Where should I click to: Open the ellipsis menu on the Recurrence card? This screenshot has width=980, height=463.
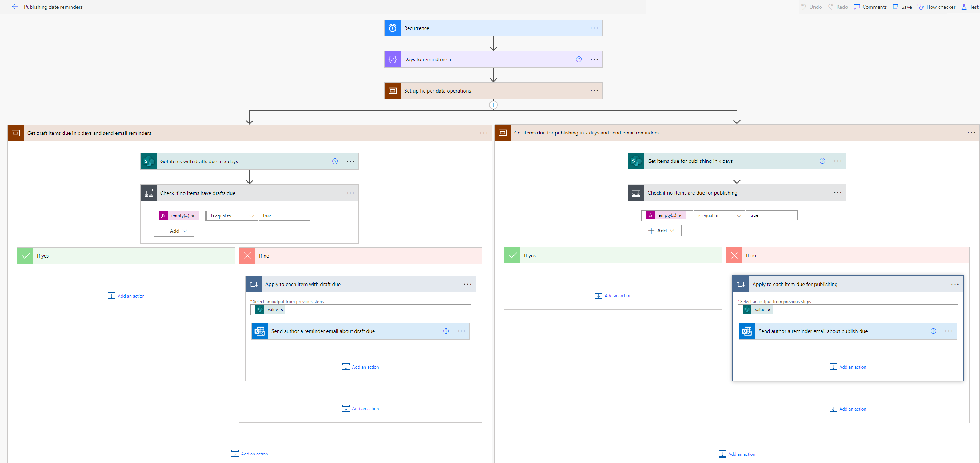click(x=594, y=28)
